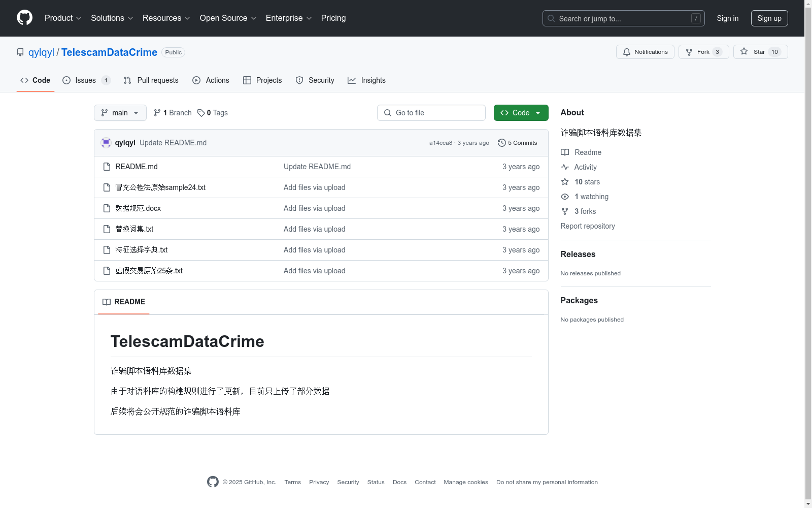Open the TelescamDataCrime repository link
This screenshot has width=812, height=508.
[x=109, y=52]
